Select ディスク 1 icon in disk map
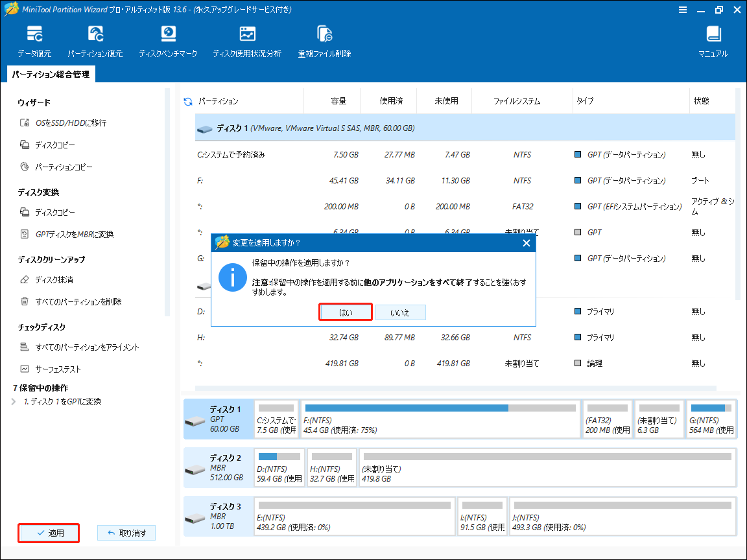Viewport: 747px width, 560px height. pos(195,421)
